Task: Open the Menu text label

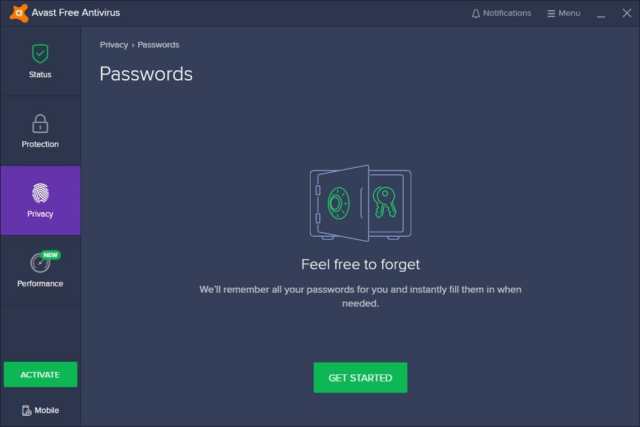Action: (x=569, y=13)
